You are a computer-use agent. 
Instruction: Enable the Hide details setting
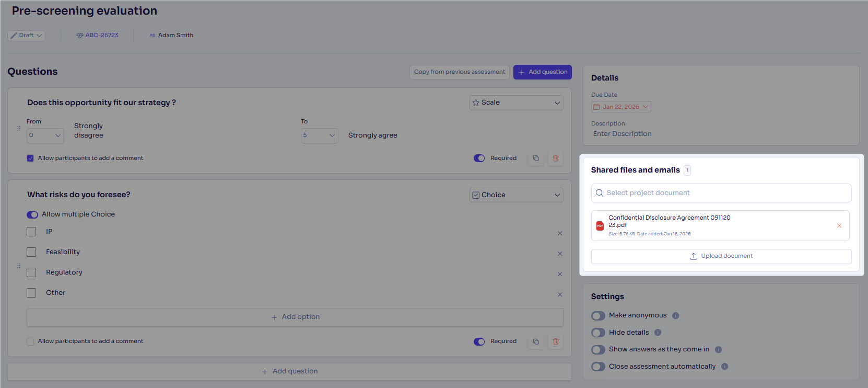point(598,333)
